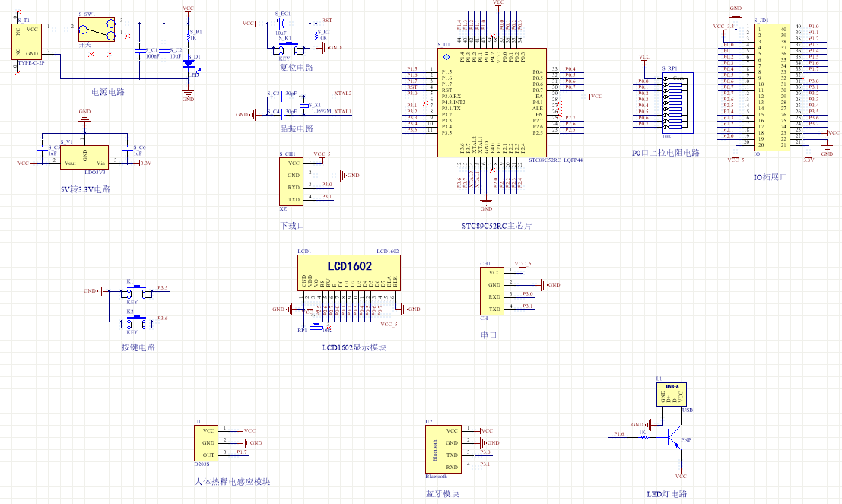This screenshot has height=504, width=842.
Task: Click the 'STC89C52RC主芯片' caption
Action: 497,226
